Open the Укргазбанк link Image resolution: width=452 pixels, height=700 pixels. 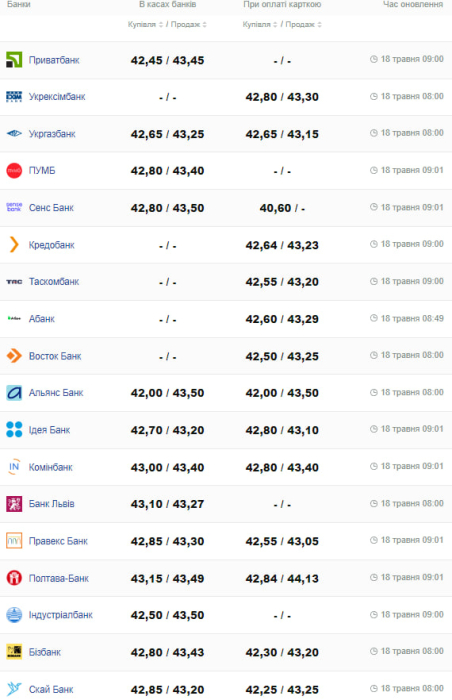tap(52, 134)
